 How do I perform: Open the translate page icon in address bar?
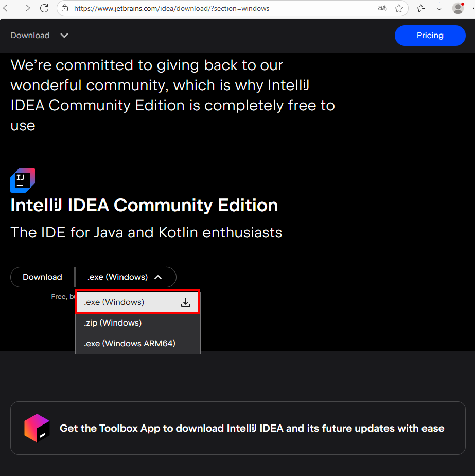tap(382, 8)
